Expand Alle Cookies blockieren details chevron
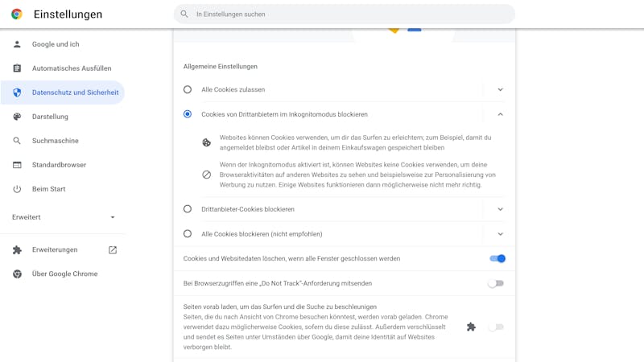The height and width of the screenshot is (362, 644). point(500,233)
